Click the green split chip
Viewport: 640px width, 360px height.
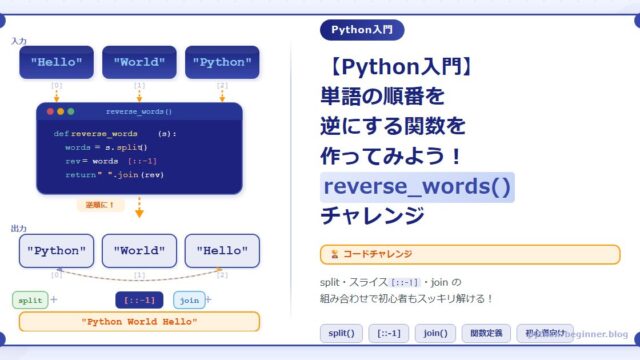tap(30, 300)
